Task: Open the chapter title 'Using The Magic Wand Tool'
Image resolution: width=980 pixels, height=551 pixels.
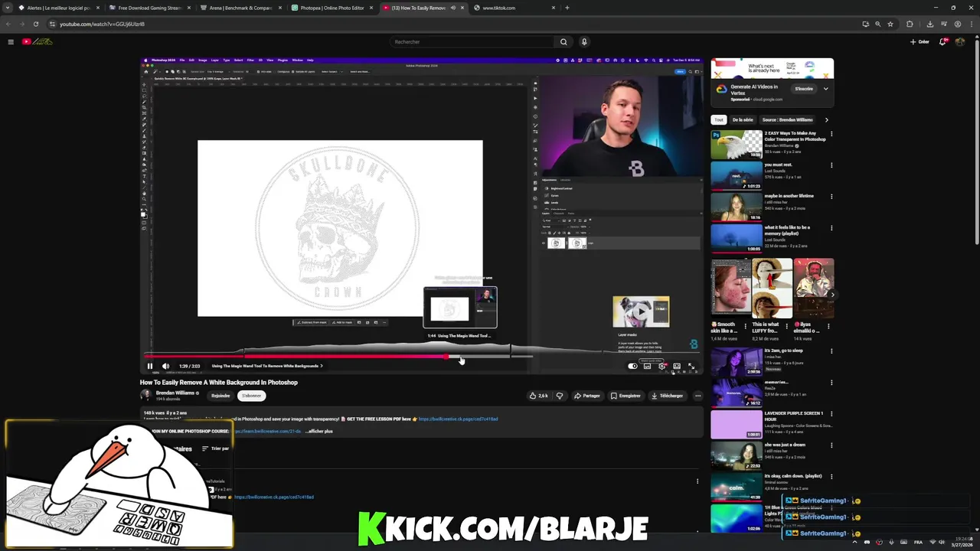Action: 266,366
